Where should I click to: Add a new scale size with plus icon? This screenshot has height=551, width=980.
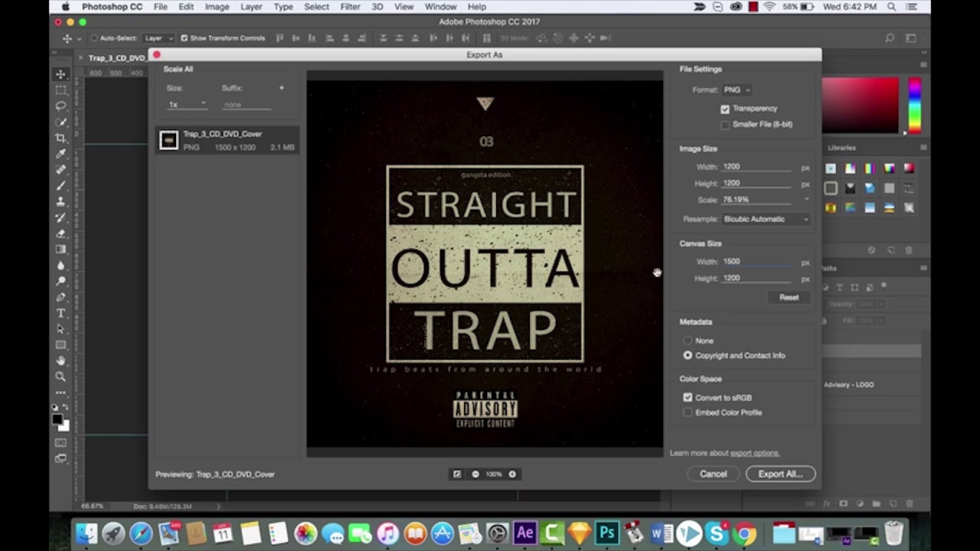(x=281, y=88)
